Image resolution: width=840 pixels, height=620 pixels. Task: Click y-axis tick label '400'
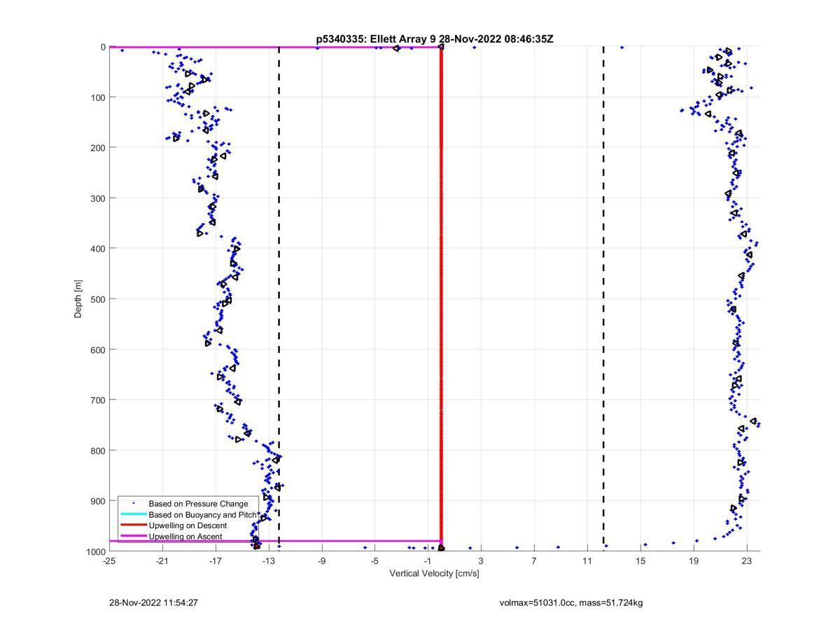click(98, 249)
